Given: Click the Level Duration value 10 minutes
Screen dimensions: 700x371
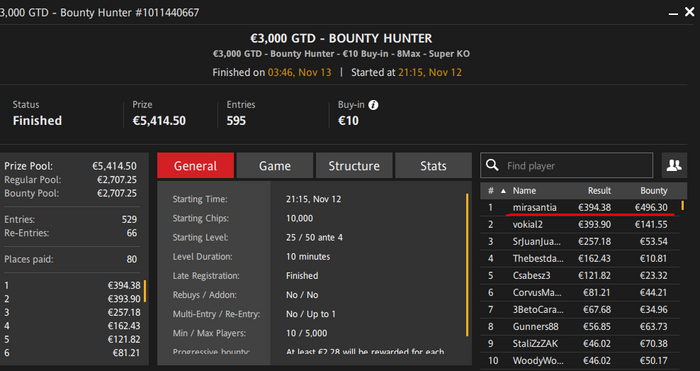Looking at the screenshot, I should pyautogui.click(x=308, y=257).
